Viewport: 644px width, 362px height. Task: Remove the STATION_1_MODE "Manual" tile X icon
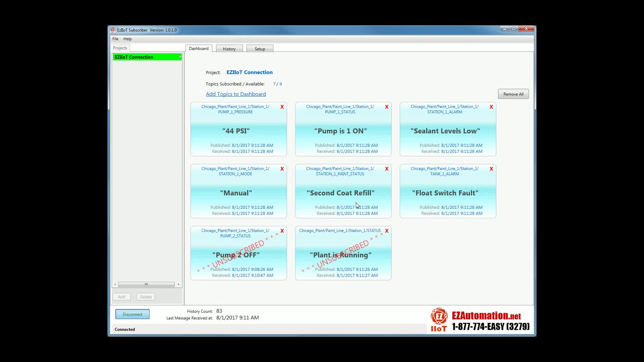(x=282, y=169)
